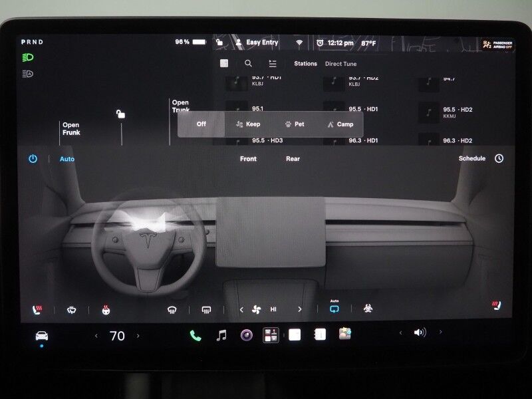Tap the clock icon beside Schedule
532x399 pixels.
(499, 158)
